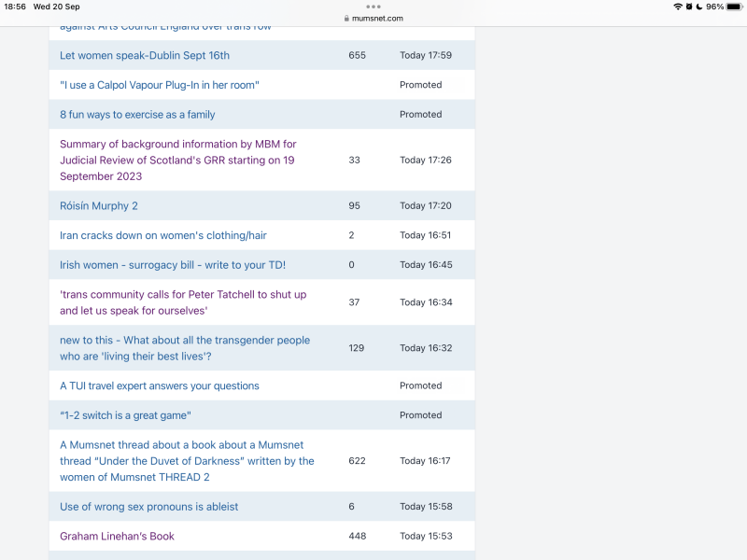747x560 pixels.
Task: Open the Peter Tatchell thread
Action: click(x=183, y=302)
